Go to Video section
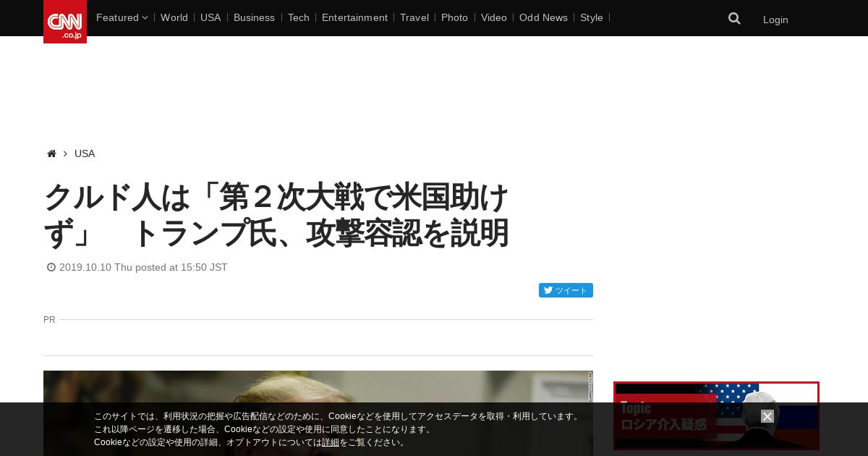868x456 pixels. (x=494, y=17)
